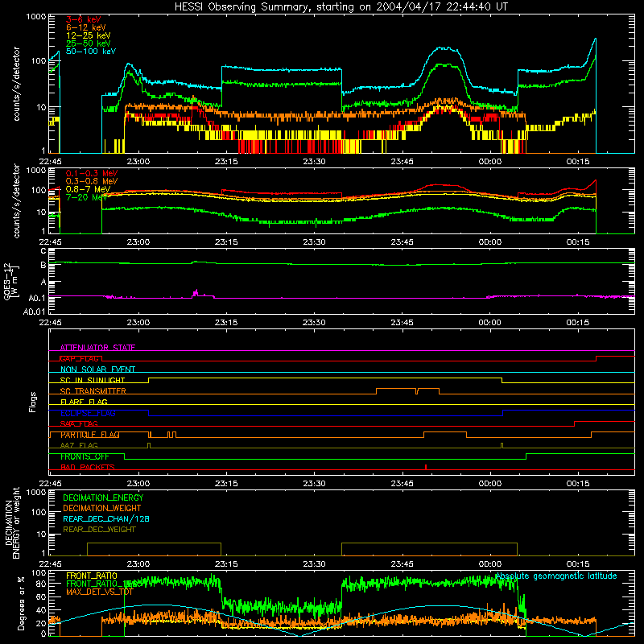Screen dimensions: 644x644
Task: Click the Absolute geomagnetic latitude label
Action: coord(556,576)
